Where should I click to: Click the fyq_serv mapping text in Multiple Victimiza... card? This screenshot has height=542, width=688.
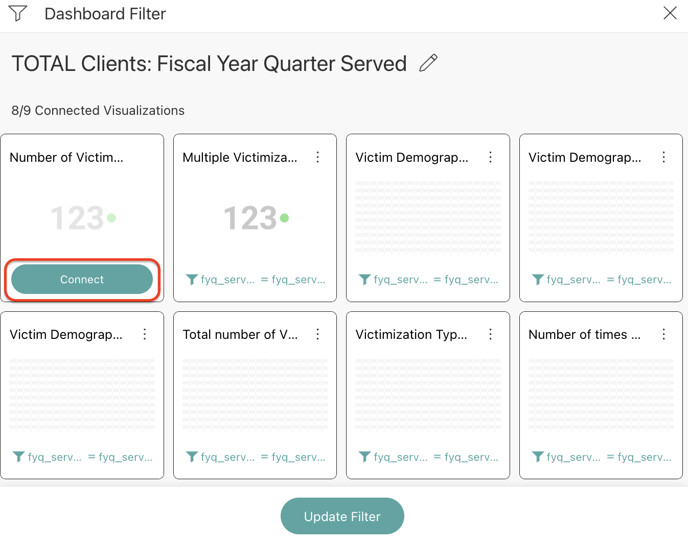[x=227, y=280]
